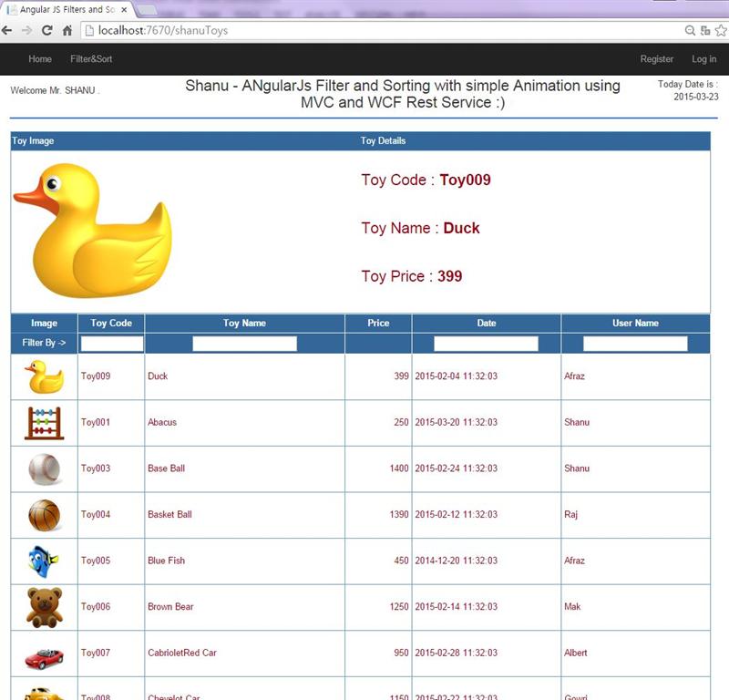Click the blue fish image for Toy005
Viewport: 729px width, 700px height.
point(43,561)
